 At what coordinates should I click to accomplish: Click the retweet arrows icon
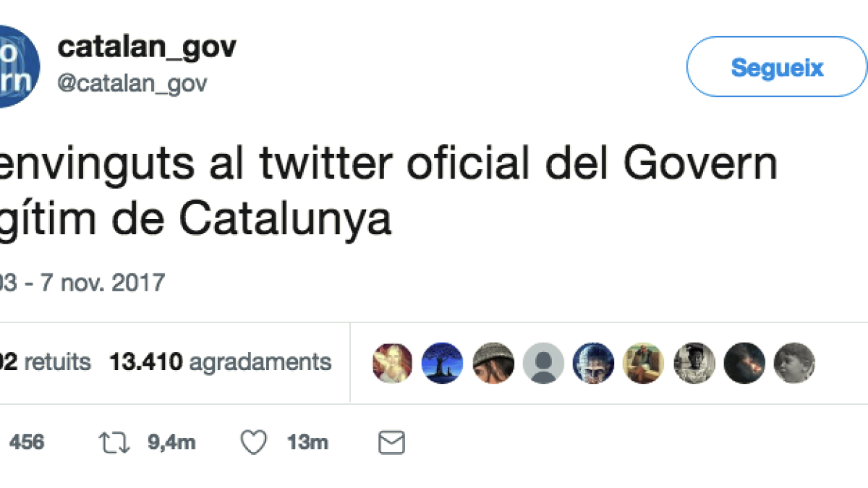pyautogui.click(x=114, y=442)
